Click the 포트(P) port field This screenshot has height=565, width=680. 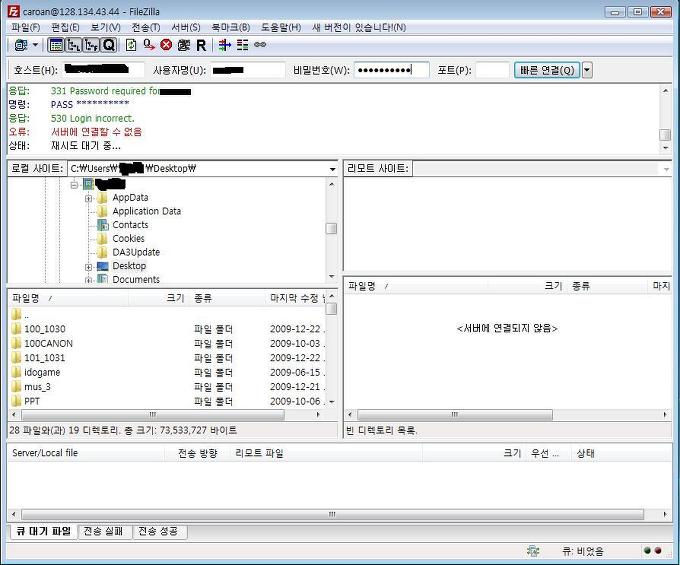pos(492,69)
